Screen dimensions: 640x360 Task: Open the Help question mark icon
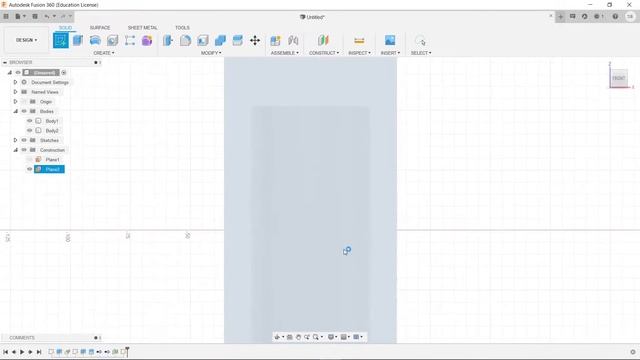click(x=615, y=16)
